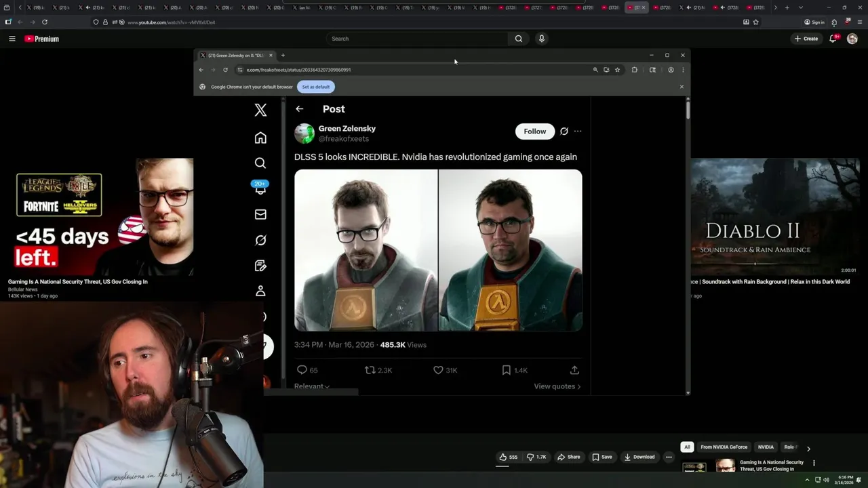
Task: Open inner Chrome extensions puzzle icon
Action: pos(635,70)
